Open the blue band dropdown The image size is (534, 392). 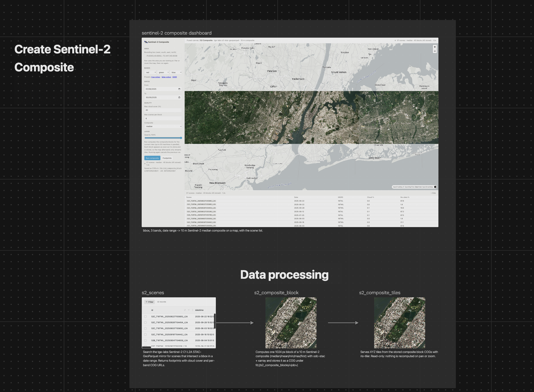(176, 72)
